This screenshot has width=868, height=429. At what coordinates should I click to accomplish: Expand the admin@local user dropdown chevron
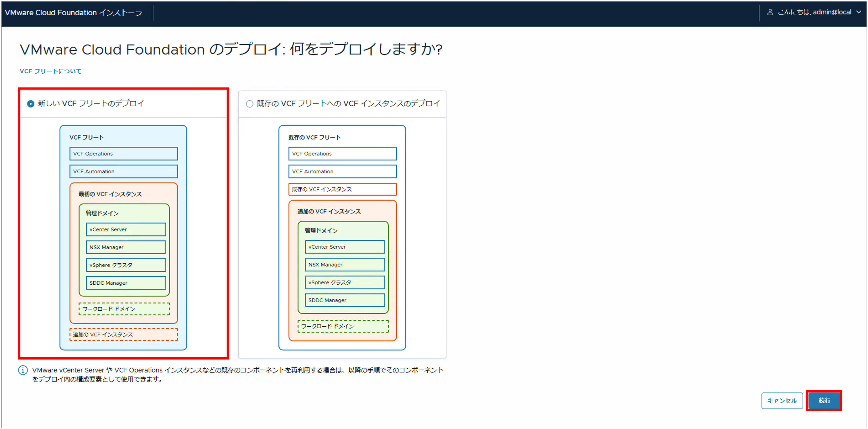coord(859,13)
